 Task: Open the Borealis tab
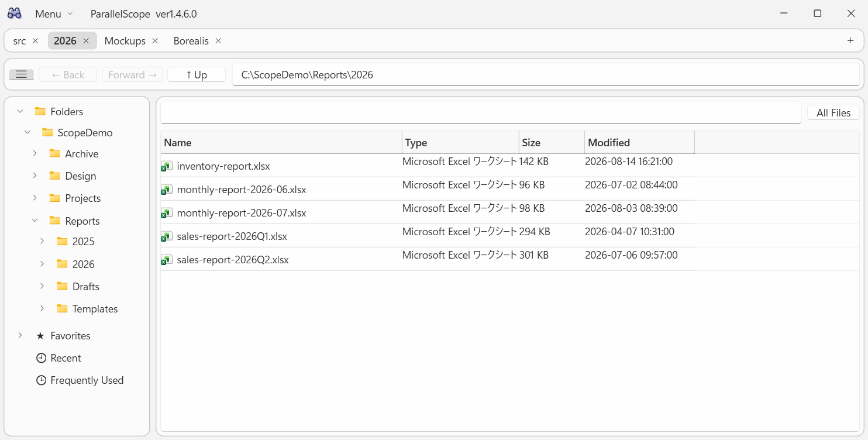[x=191, y=41]
